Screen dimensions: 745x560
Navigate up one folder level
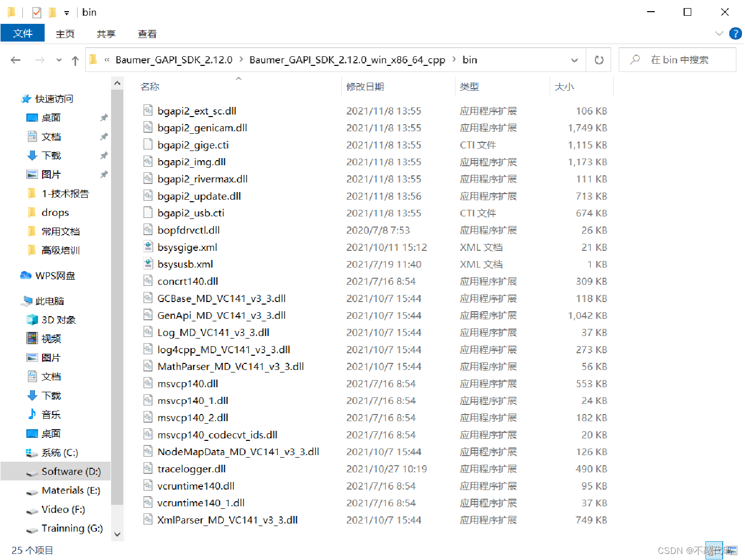[75, 59]
